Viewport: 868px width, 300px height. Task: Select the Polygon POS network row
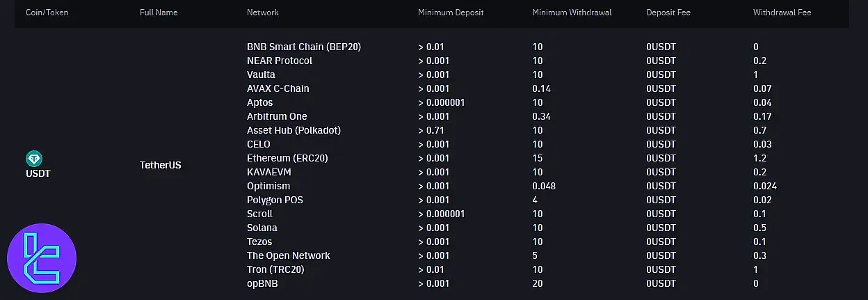[x=275, y=200]
